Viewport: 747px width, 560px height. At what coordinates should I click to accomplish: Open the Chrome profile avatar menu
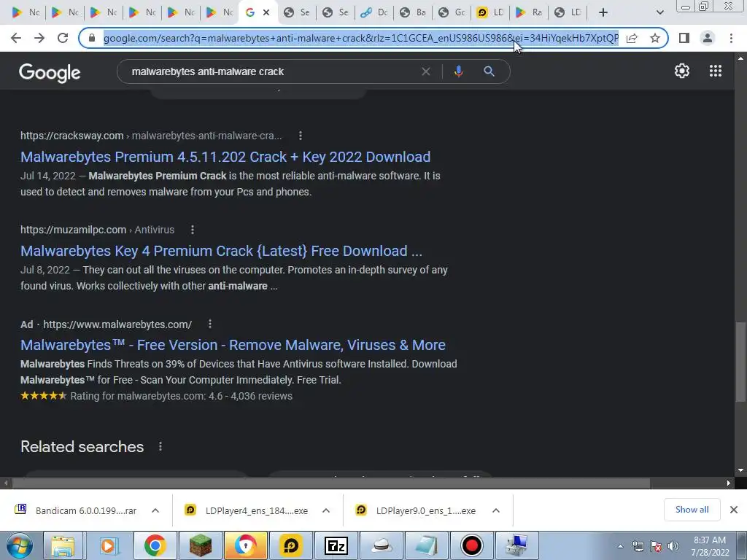pyautogui.click(x=708, y=38)
